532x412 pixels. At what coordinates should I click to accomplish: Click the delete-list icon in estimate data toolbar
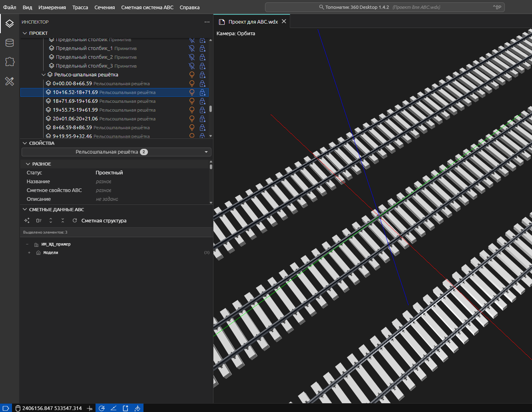click(39, 220)
